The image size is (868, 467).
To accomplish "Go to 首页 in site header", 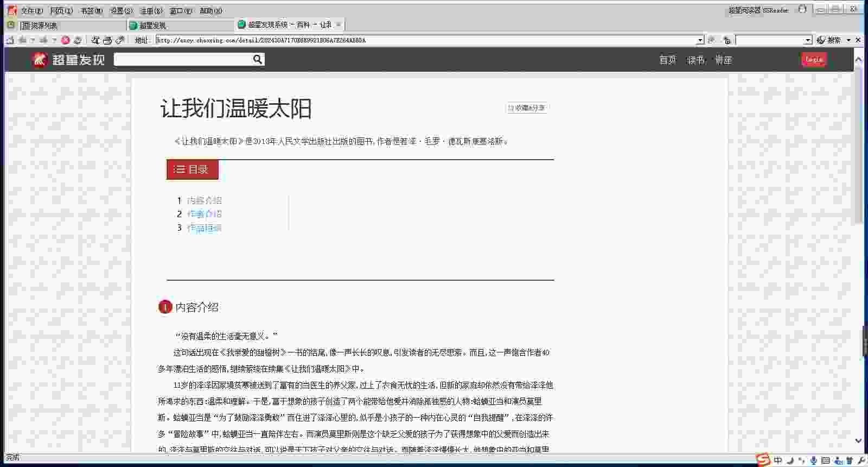I will coord(668,60).
